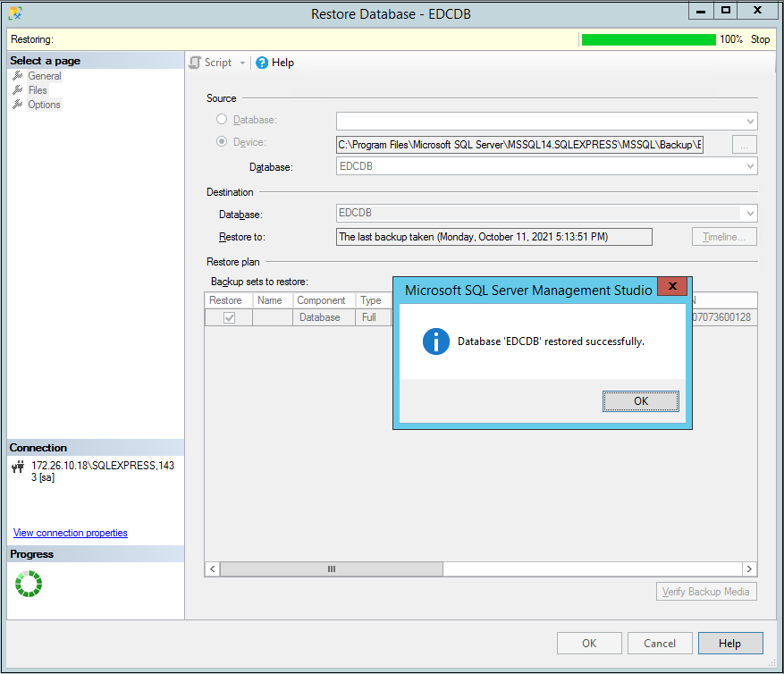
Task: Click OK in the success message dialog
Action: (640, 401)
